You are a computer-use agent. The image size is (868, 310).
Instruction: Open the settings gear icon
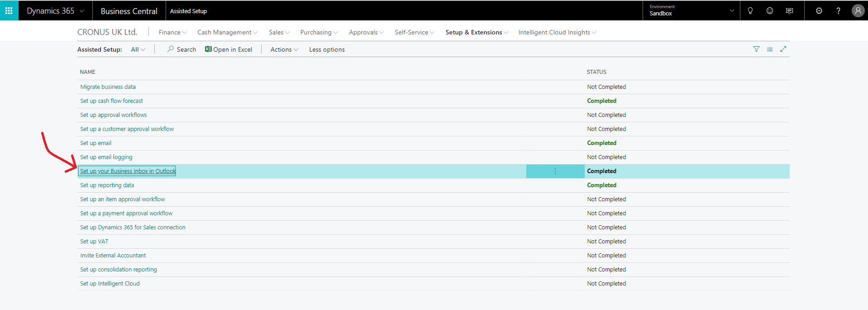[819, 11]
